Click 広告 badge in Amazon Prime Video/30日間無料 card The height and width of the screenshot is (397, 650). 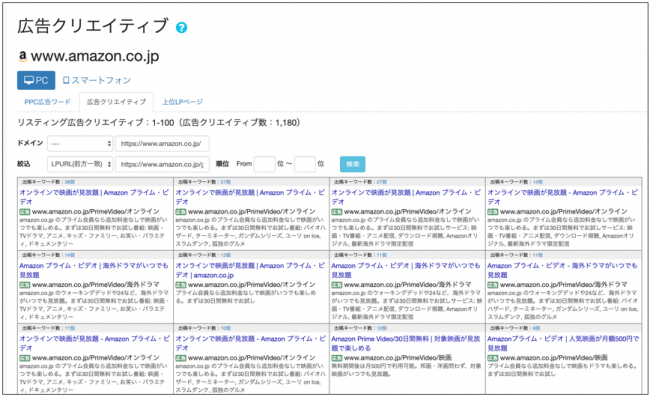(337, 358)
